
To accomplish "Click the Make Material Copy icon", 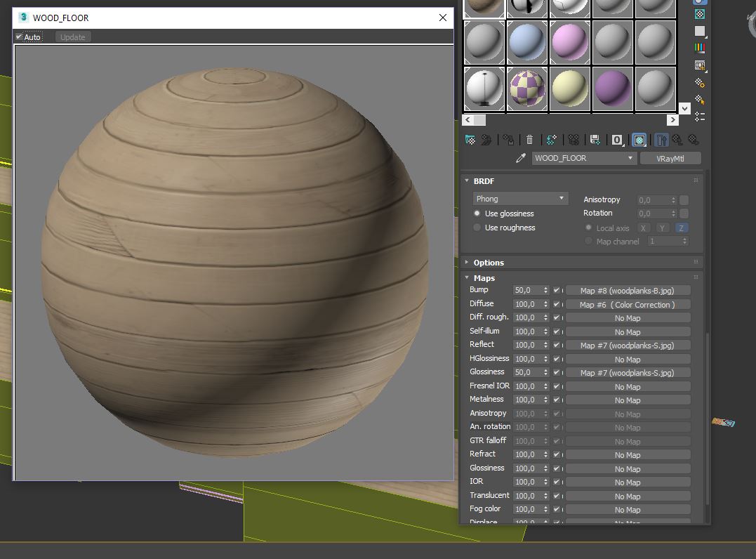I will 550,139.
